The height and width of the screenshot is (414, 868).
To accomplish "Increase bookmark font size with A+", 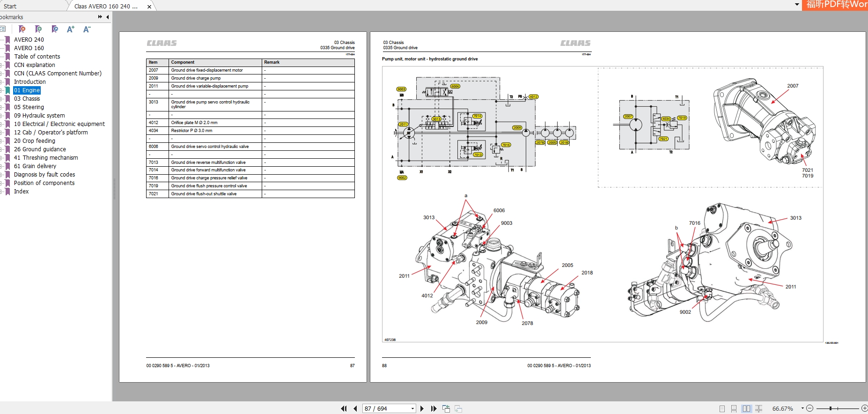I will pyautogui.click(x=71, y=29).
